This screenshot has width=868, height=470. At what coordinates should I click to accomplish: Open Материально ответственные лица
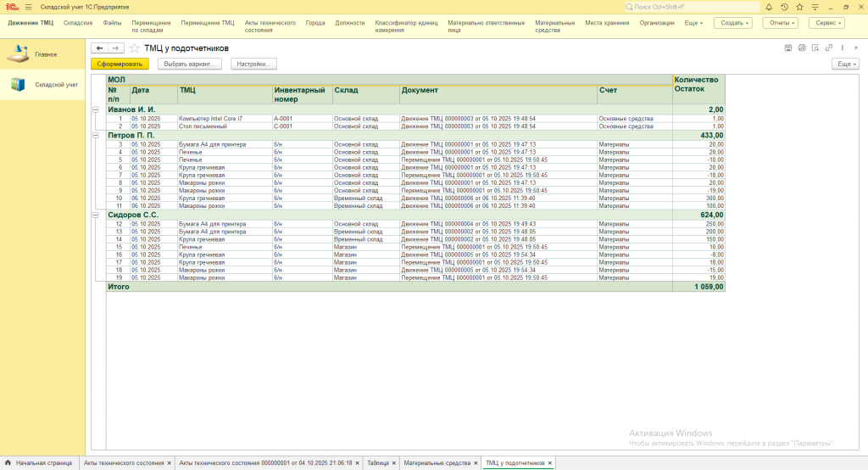(x=486, y=26)
